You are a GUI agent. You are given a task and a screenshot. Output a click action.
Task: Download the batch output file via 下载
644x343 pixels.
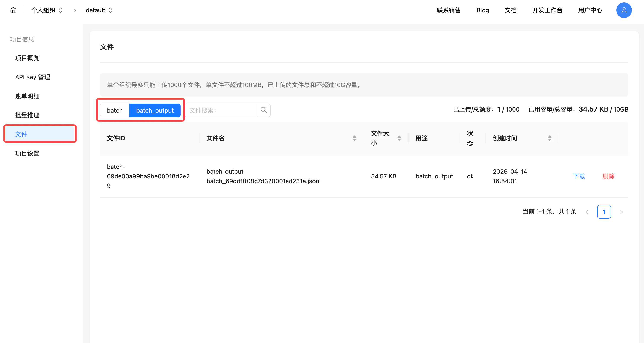579,176
